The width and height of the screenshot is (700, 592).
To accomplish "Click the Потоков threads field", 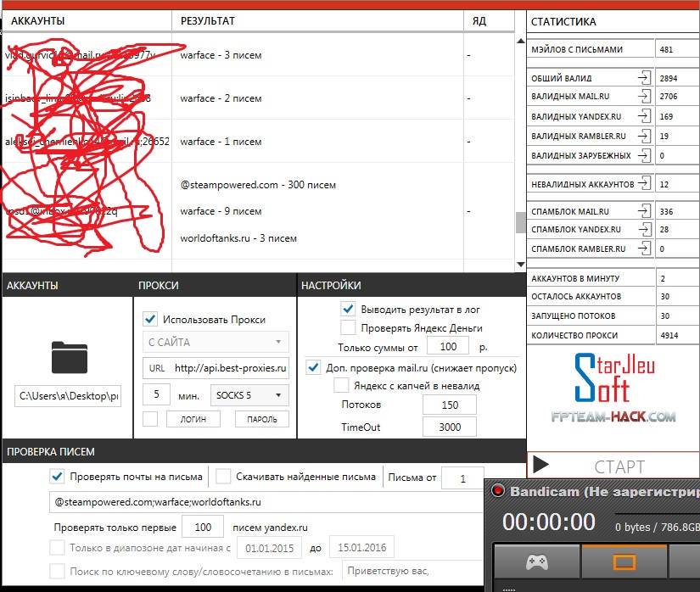I will click(x=450, y=405).
